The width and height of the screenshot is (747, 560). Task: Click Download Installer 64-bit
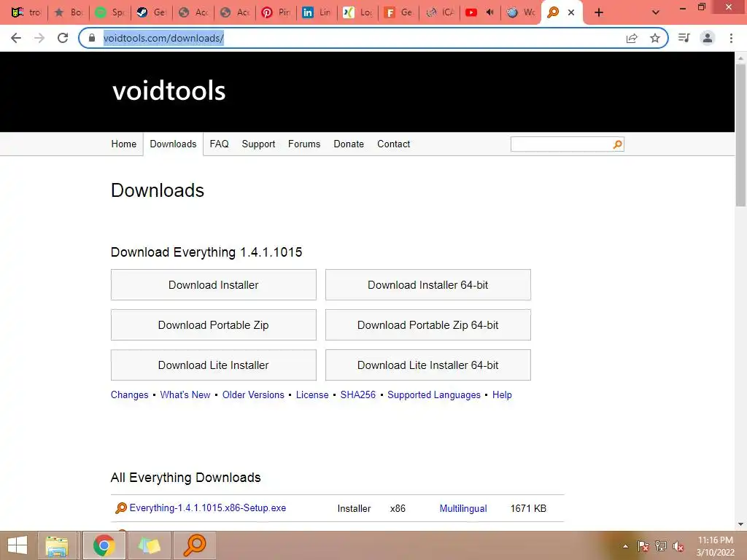427,285
